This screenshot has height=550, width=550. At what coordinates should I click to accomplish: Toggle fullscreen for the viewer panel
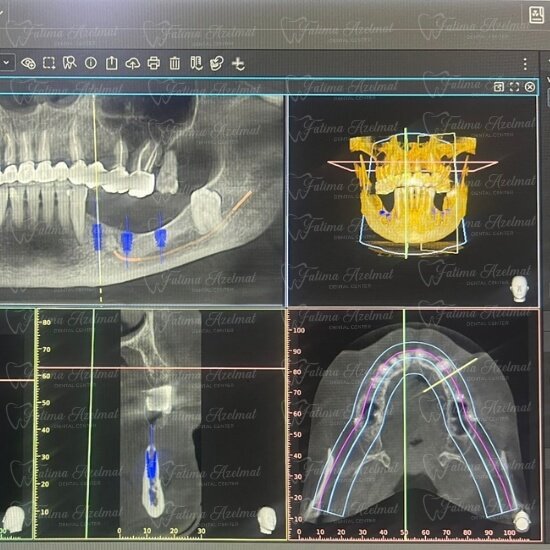514,87
